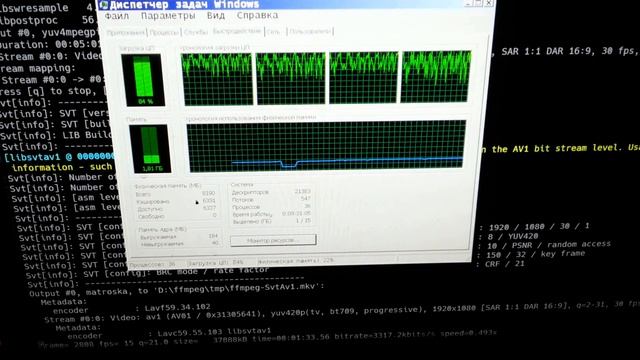640x360 pixels.
Task: Click the Всего total memory value 8190
Action: [209, 193]
